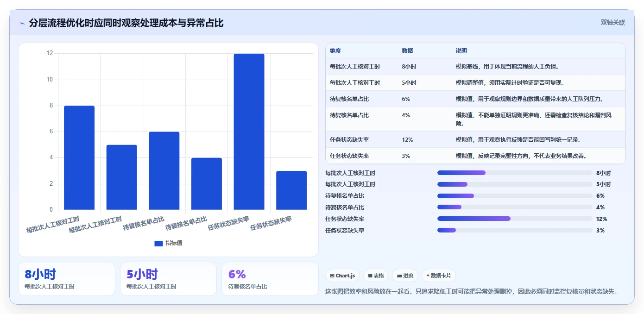The image size is (644, 314).
Task: Select the 表格 chip
Action: point(376,276)
